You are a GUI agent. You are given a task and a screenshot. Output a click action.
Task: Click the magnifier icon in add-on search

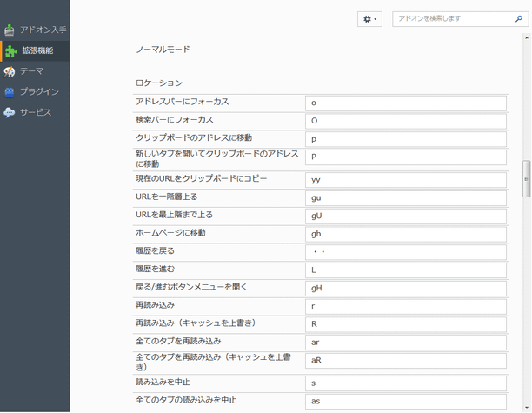coord(519,18)
